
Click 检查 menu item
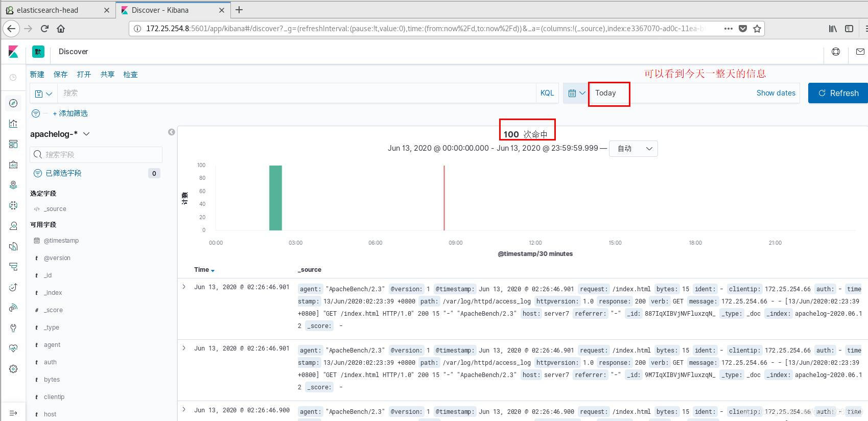click(x=130, y=75)
